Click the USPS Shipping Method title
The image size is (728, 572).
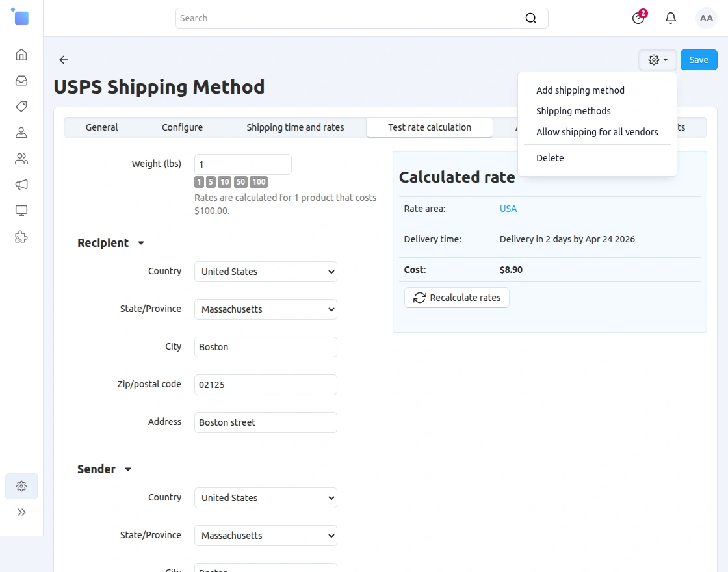(159, 87)
